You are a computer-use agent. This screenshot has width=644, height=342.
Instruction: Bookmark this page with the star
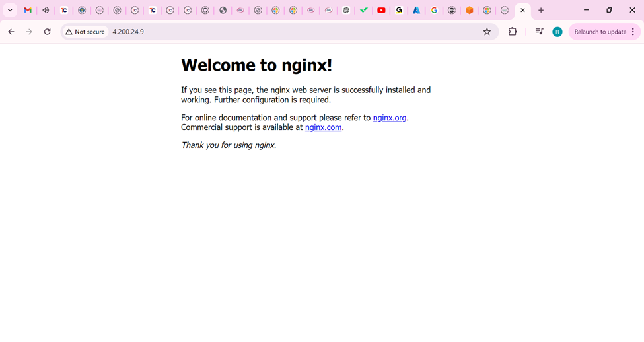[x=487, y=32]
